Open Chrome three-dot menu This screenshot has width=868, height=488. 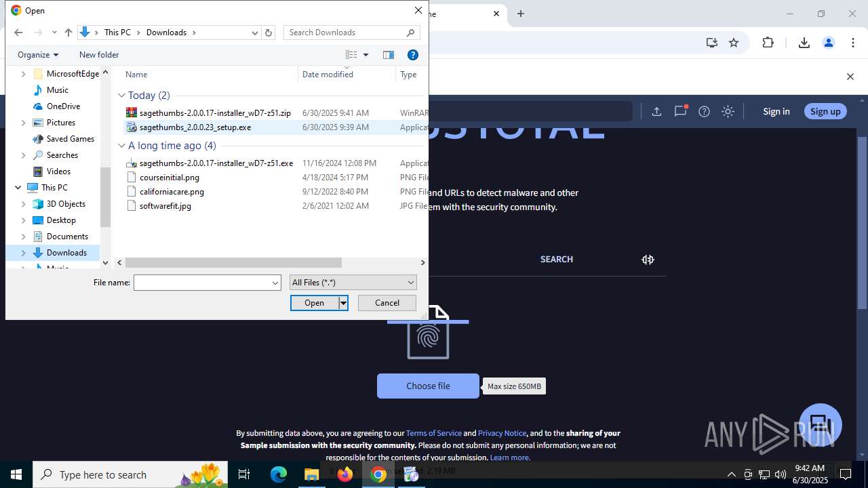[x=853, y=43]
